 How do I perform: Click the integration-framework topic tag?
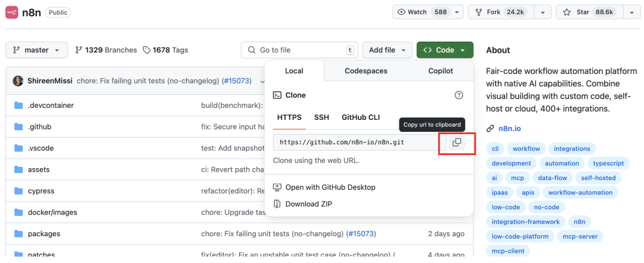pyautogui.click(x=526, y=222)
